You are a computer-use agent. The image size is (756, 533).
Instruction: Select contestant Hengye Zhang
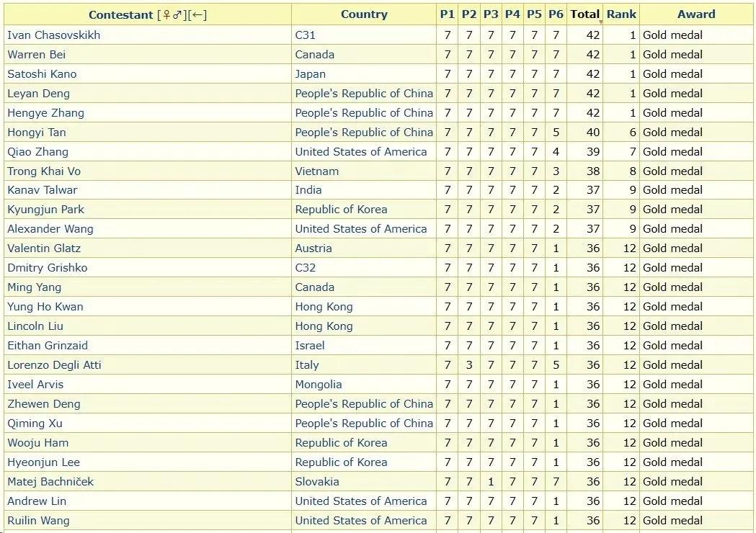[x=46, y=113]
